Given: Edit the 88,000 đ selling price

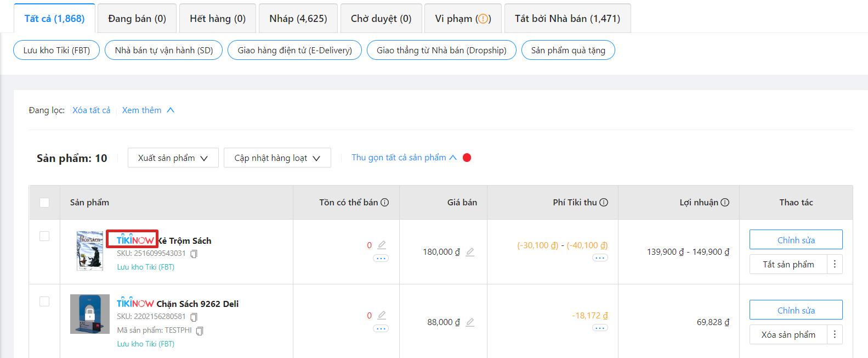Looking at the screenshot, I should 470,322.
